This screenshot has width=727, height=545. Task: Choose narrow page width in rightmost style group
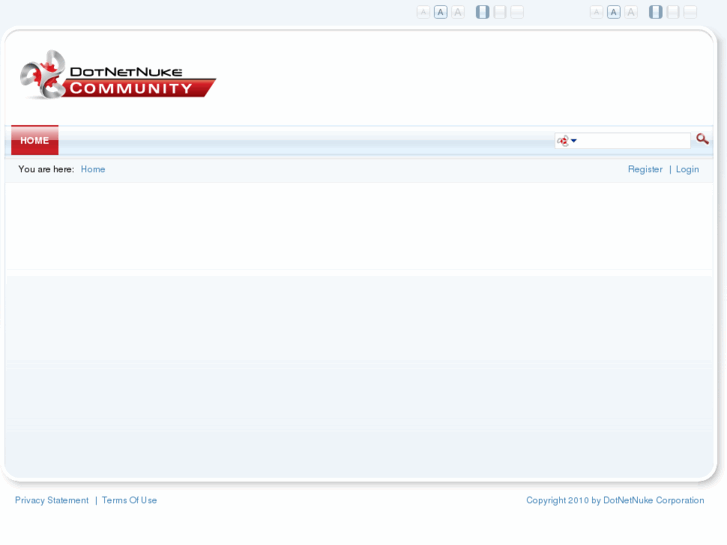pos(656,12)
